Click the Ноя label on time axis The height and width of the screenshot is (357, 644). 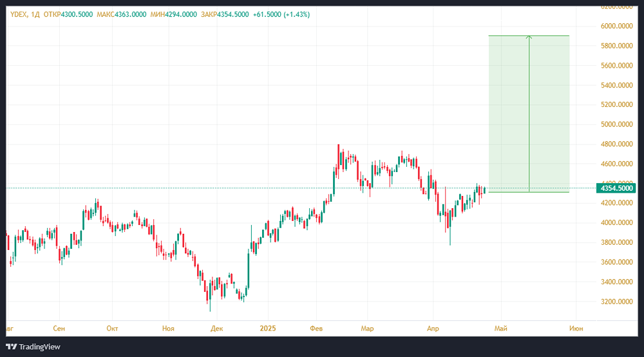[168, 328]
